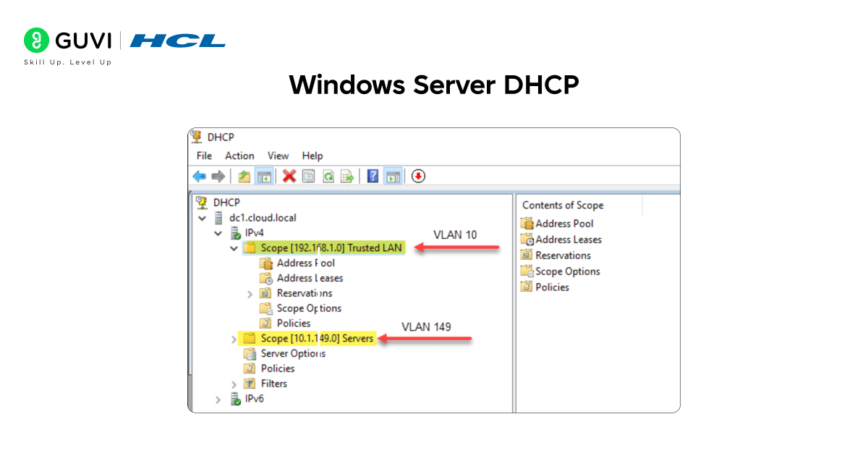Screen dimensions: 868x456
Task: Click the Back navigation arrow icon
Action: point(199,176)
